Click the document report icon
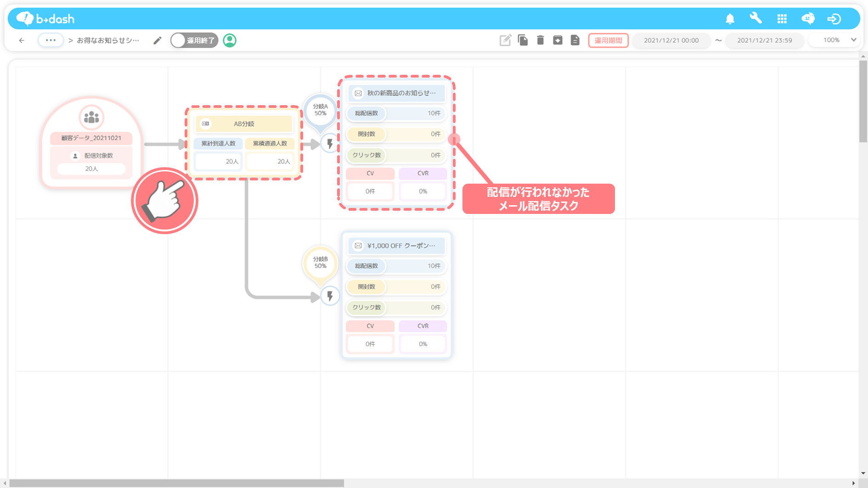This screenshot has height=488, width=868. 575,40
